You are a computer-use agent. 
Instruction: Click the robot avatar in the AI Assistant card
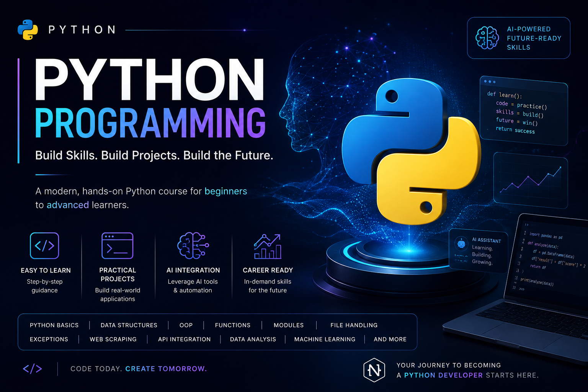[461, 243]
